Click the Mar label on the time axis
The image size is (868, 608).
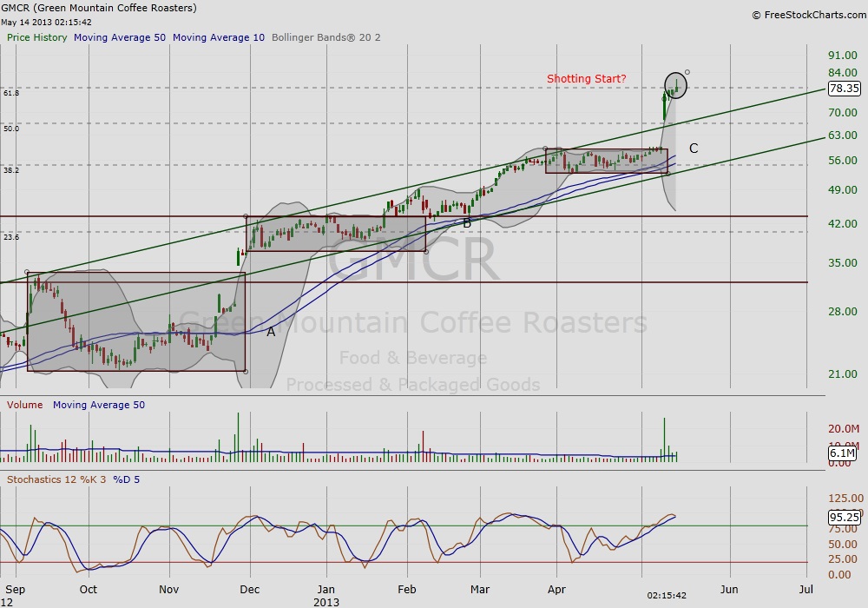pyautogui.click(x=480, y=589)
